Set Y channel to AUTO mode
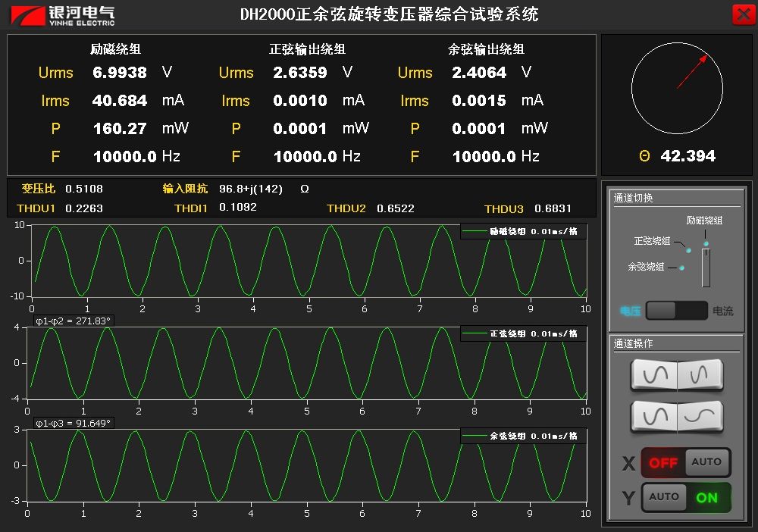Screen dimensions: 758x532 (x=665, y=498)
